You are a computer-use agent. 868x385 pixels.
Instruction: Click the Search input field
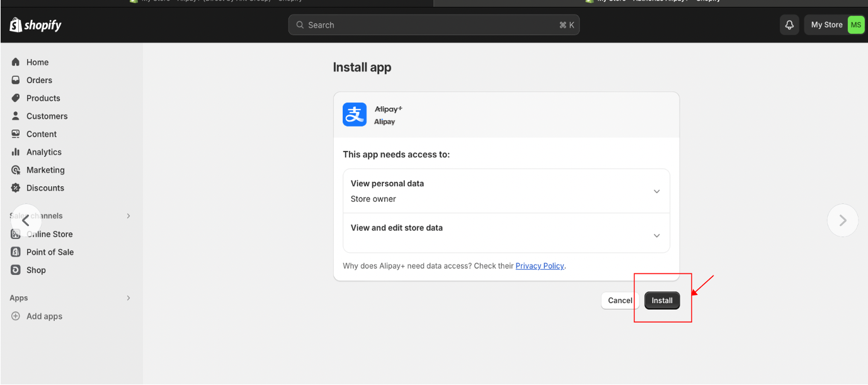pyautogui.click(x=433, y=25)
